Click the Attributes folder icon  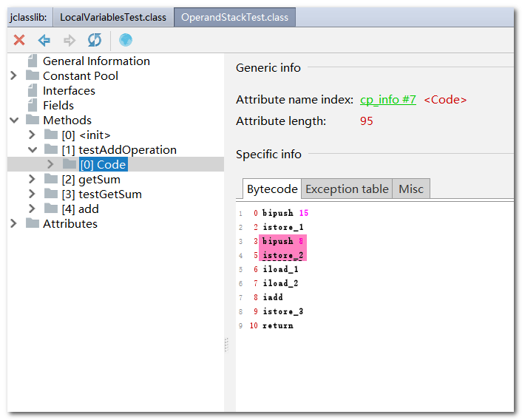coord(32,224)
